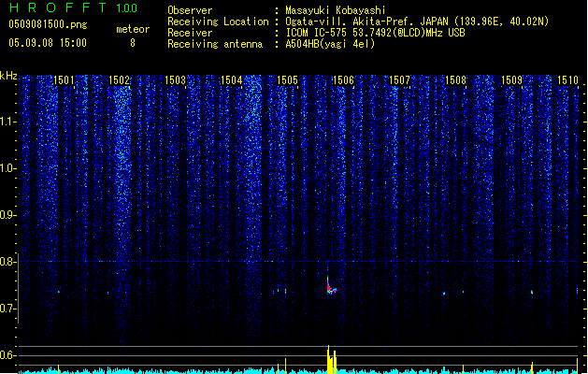This screenshot has width=588, height=374.
Task: Click the Receiving Location value text
Action: [417, 22]
